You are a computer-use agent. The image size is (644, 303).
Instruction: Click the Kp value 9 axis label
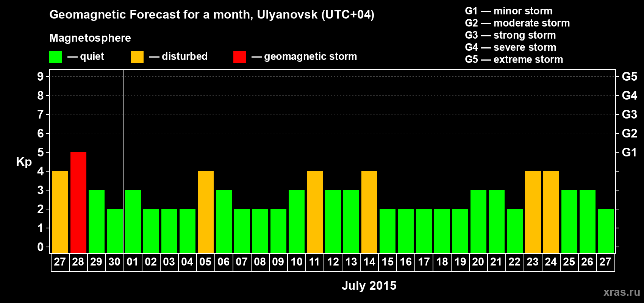click(41, 77)
